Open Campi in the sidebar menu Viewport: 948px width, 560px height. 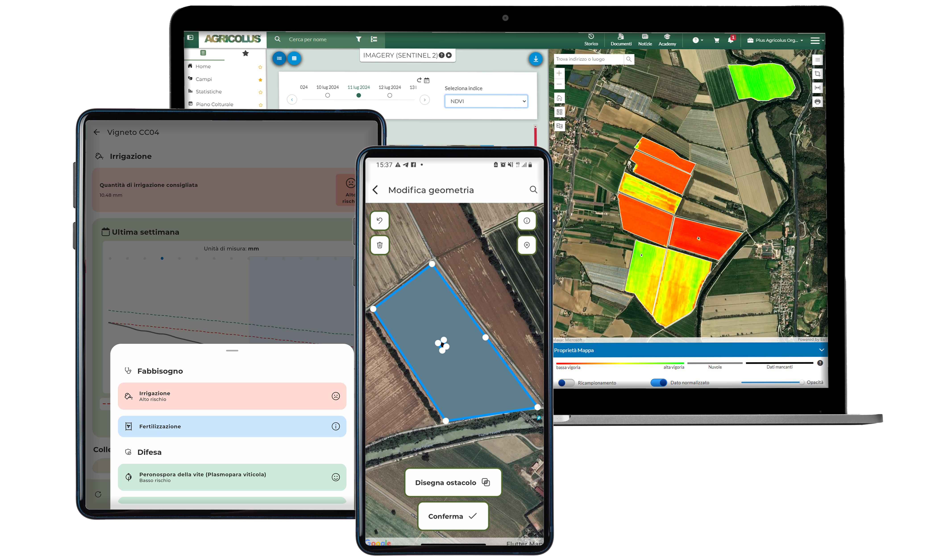(204, 79)
